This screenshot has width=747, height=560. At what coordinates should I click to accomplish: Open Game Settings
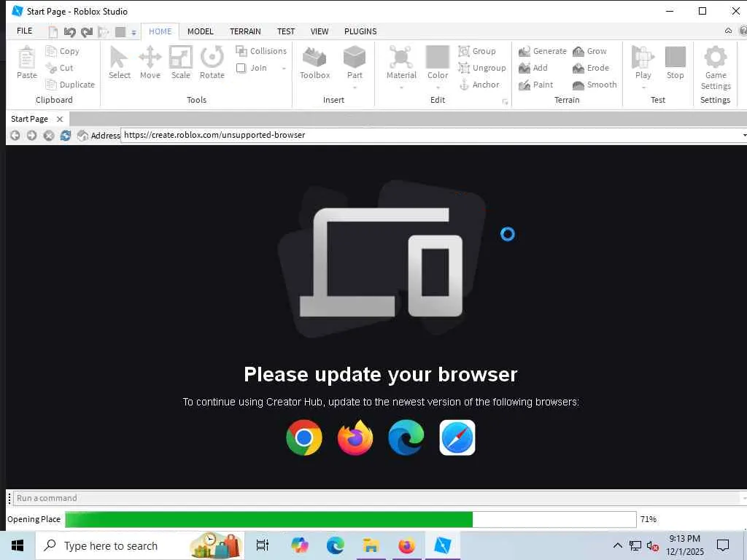point(715,68)
